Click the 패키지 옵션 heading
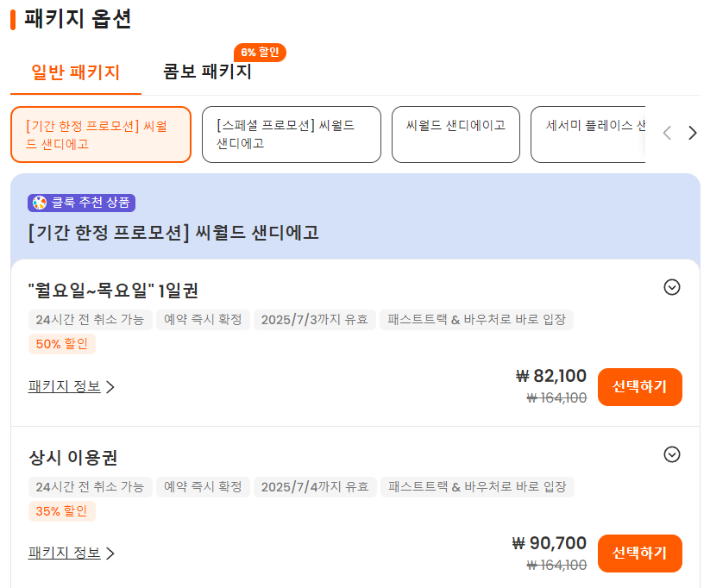This screenshot has width=710, height=588. point(78,19)
